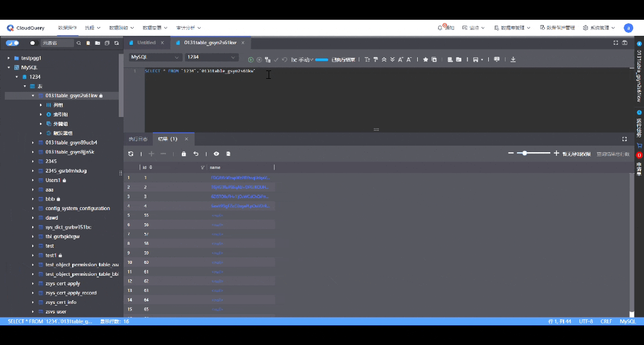
Task: Toggle the eye visibility icon in result toolbar
Action: pyautogui.click(x=217, y=153)
